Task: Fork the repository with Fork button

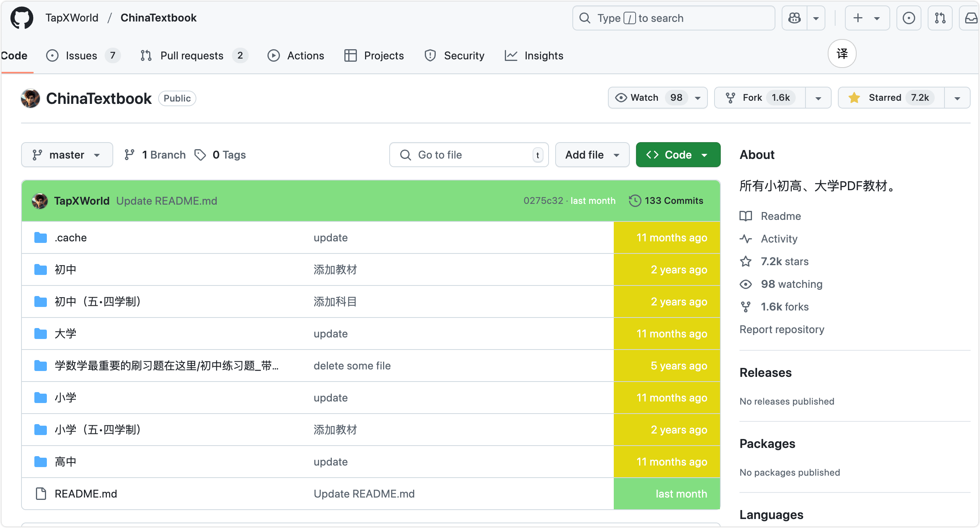Action: (x=760, y=98)
